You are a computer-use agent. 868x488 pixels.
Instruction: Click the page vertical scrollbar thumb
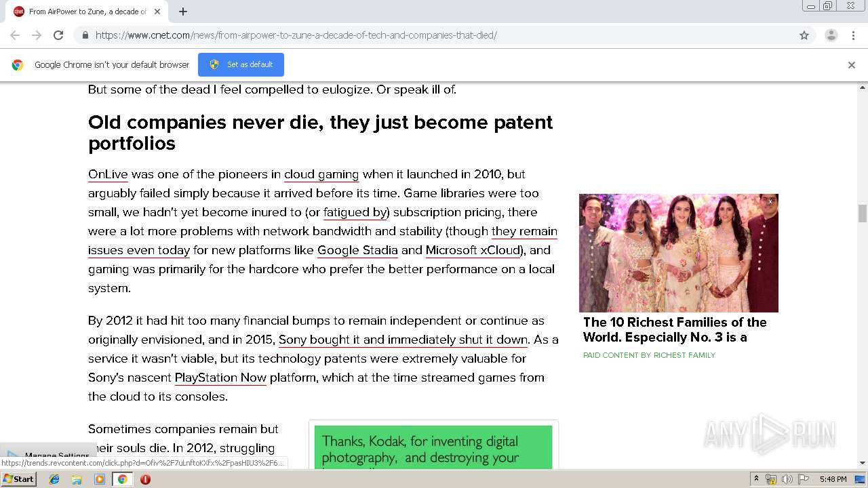tap(863, 213)
